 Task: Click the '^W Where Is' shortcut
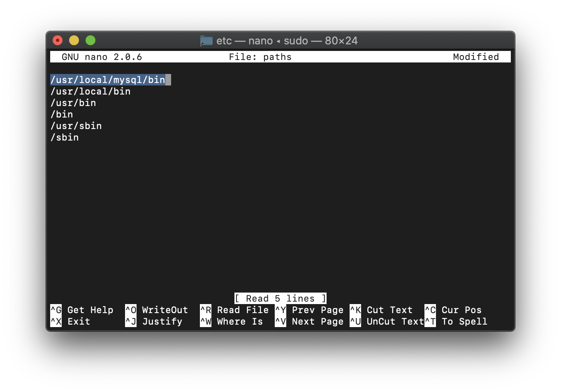coord(232,321)
